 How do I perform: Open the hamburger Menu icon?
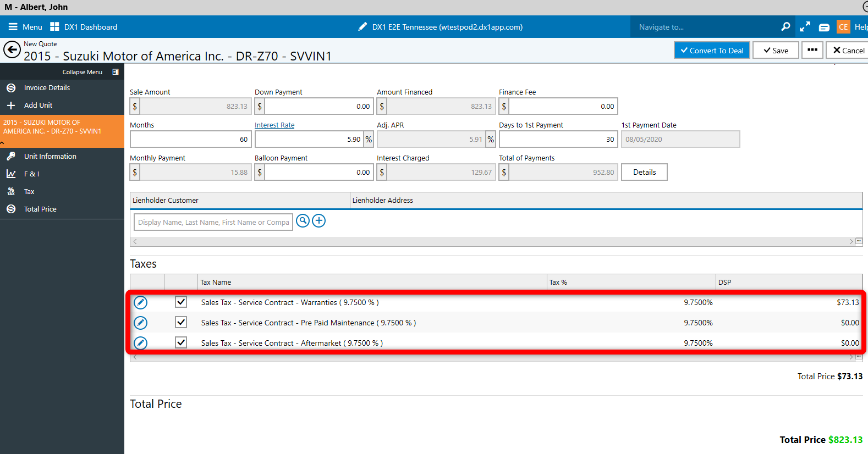[x=13, y=27]
